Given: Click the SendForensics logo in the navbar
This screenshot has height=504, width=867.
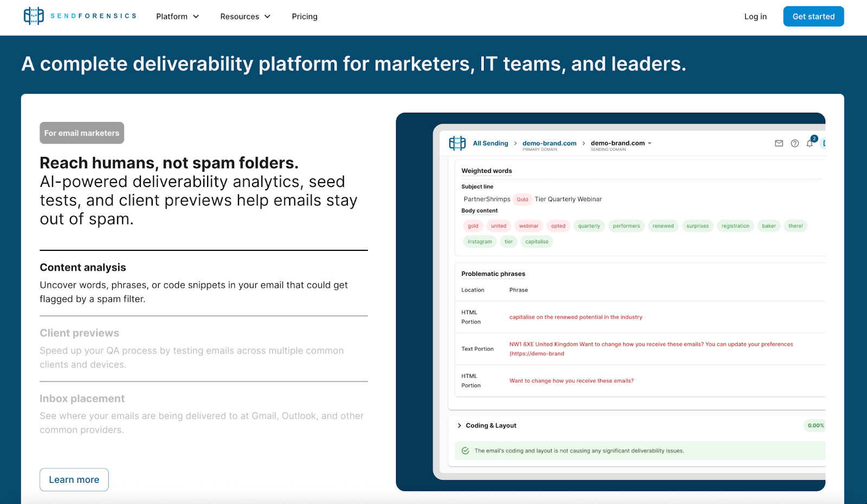Looking at the screenshot, I should tap(80, 15).
